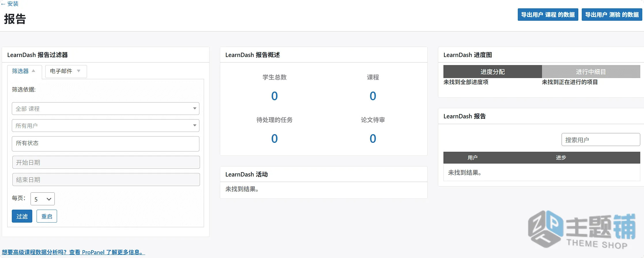644x258 pixels.
Task: Click '未找到结果。' in 活动 panel
Action: point(242,189)
